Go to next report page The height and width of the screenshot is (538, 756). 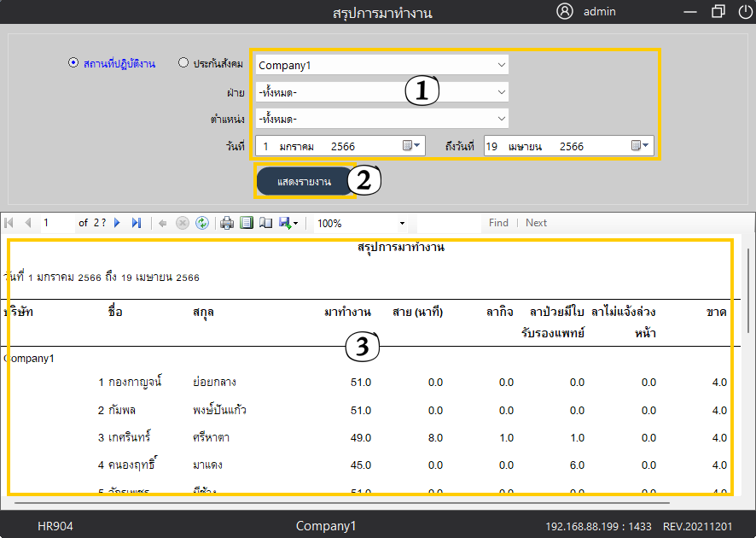(x=118, y=223)
